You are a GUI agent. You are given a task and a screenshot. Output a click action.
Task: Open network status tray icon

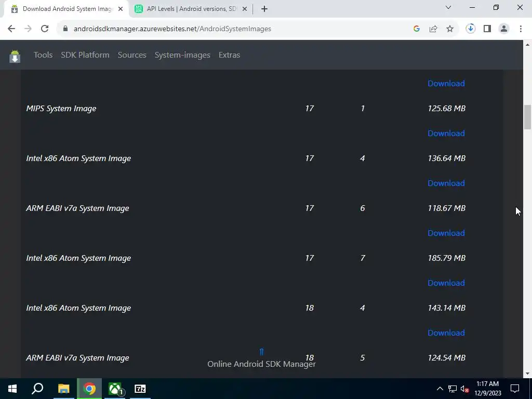pyautogui.click(x=453, y=389)
